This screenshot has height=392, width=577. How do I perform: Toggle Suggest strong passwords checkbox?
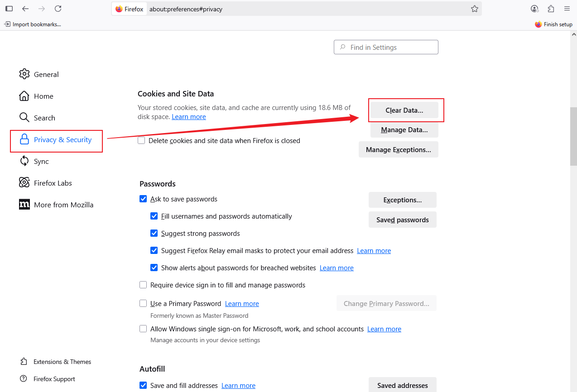(x=154, y=234)
